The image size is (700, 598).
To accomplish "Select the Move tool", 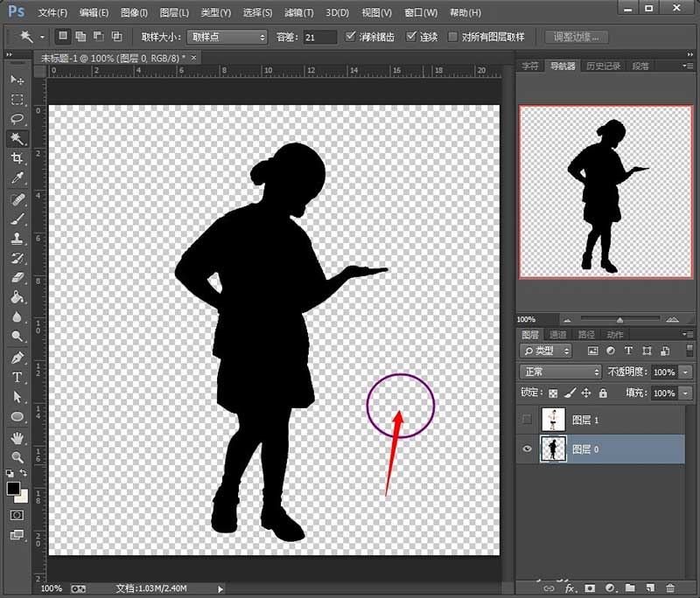I will 17,80.
